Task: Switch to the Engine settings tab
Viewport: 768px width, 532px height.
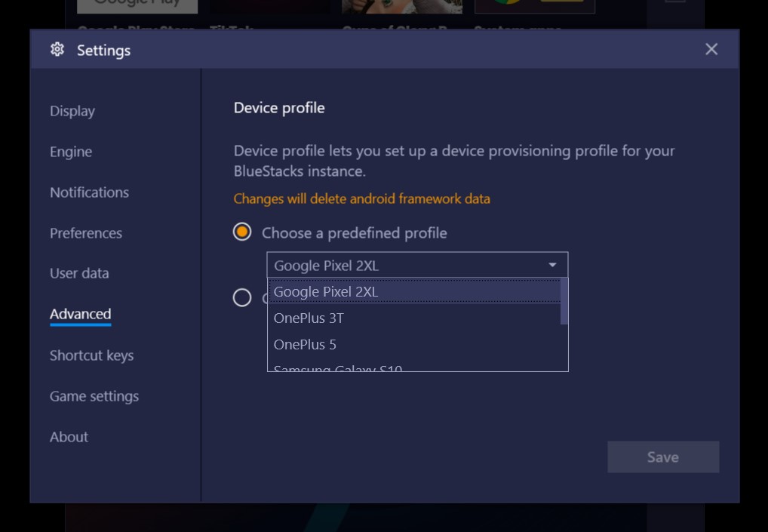Action: [71, 152]
